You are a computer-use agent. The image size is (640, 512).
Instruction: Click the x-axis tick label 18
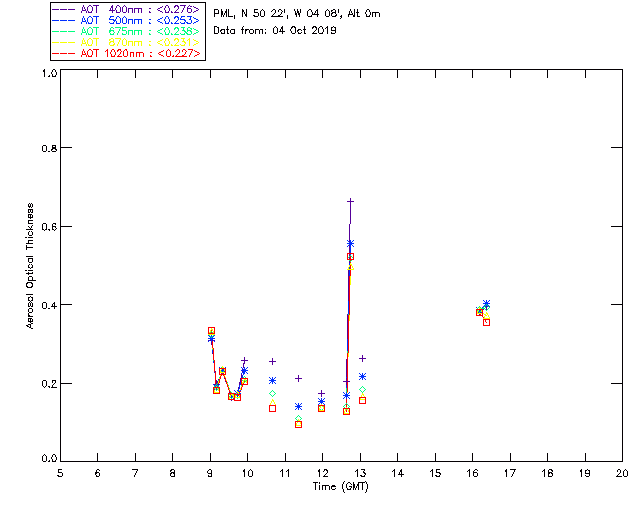[547, 473]
